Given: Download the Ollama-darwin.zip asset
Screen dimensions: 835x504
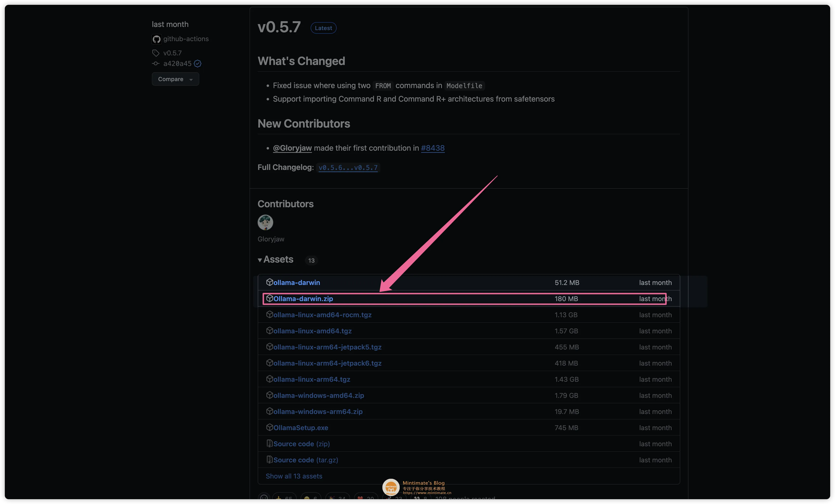Looking at the screenshot, I should [303, 299].
